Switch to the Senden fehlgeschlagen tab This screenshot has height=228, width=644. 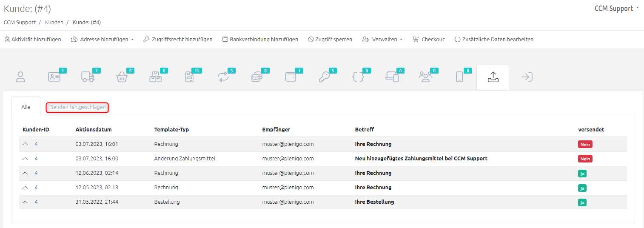77,107
